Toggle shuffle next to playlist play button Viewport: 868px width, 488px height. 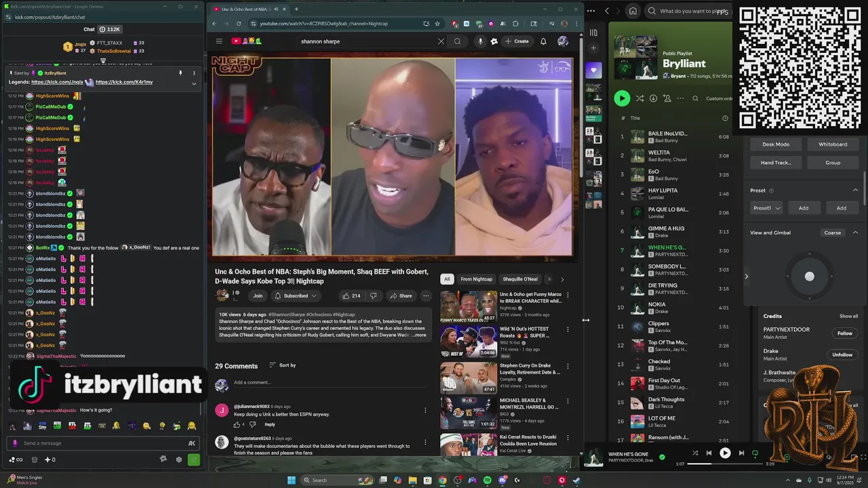pos(639,98)
